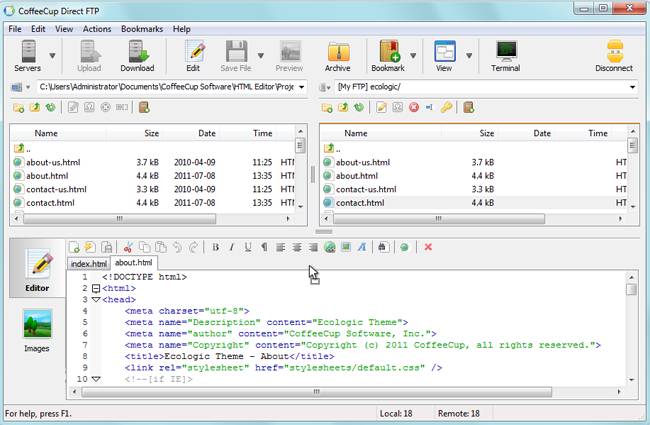The height and width of the screenshot is (425, 650).
Task: Toggle Underline formatting in editor toolbar
Action: [x=247, y=247]
